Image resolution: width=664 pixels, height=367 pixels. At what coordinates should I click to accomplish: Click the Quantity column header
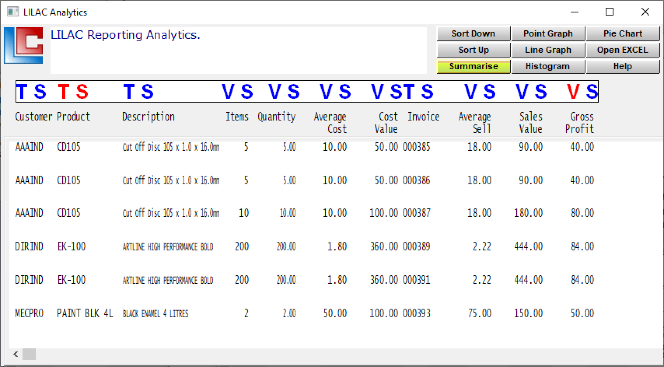tap(277, 117)
